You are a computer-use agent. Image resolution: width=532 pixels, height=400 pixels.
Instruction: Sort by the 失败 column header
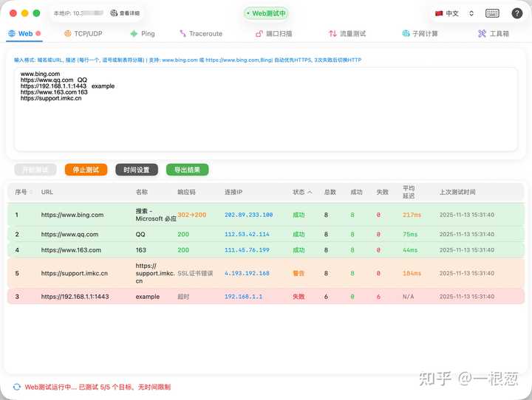click(x=383, y=192)
